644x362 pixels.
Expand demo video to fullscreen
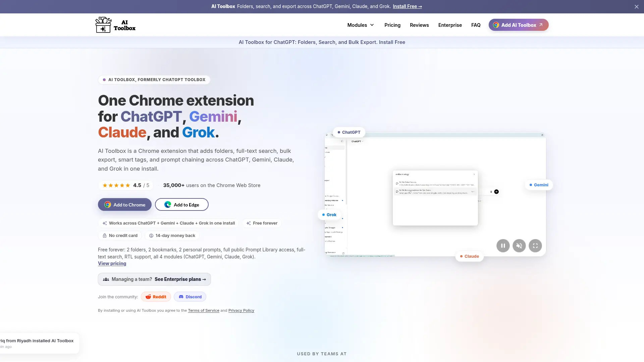(535, 246)
